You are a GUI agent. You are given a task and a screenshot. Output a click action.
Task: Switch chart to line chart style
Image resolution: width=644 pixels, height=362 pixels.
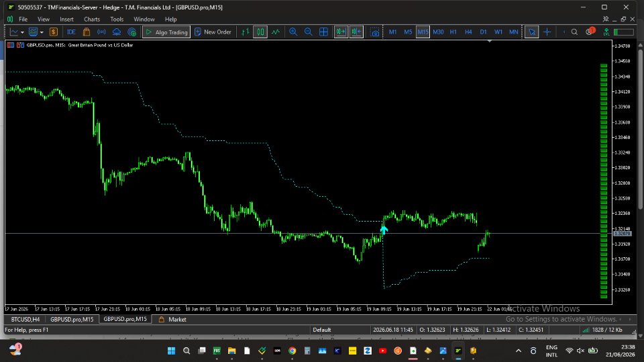pyautogui.click(x=276, y=32)
